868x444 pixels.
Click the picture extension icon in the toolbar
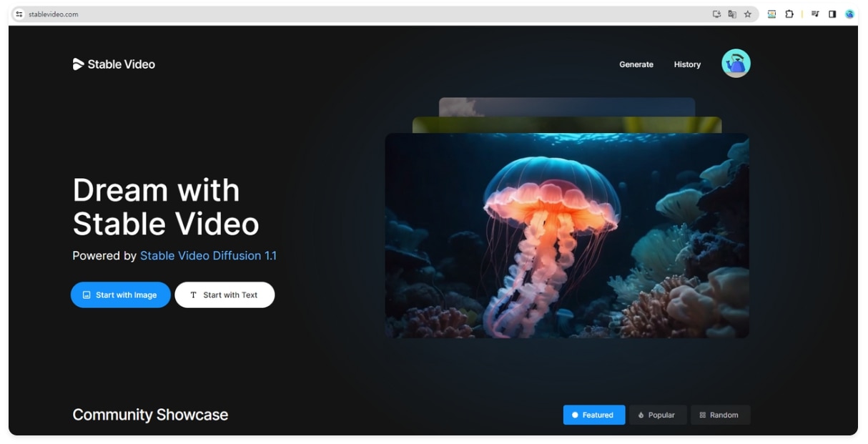click(771, 14)
